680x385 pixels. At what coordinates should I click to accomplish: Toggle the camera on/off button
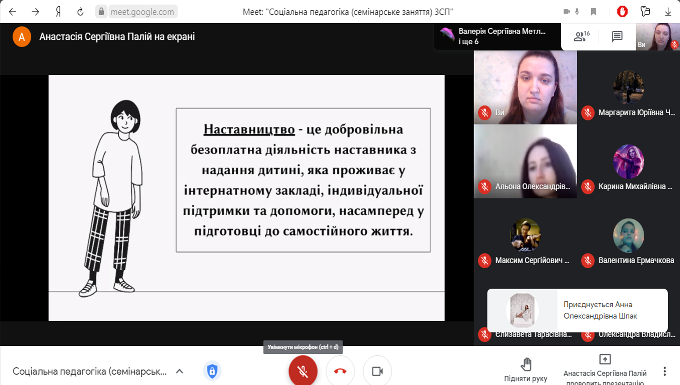[377, 371]
